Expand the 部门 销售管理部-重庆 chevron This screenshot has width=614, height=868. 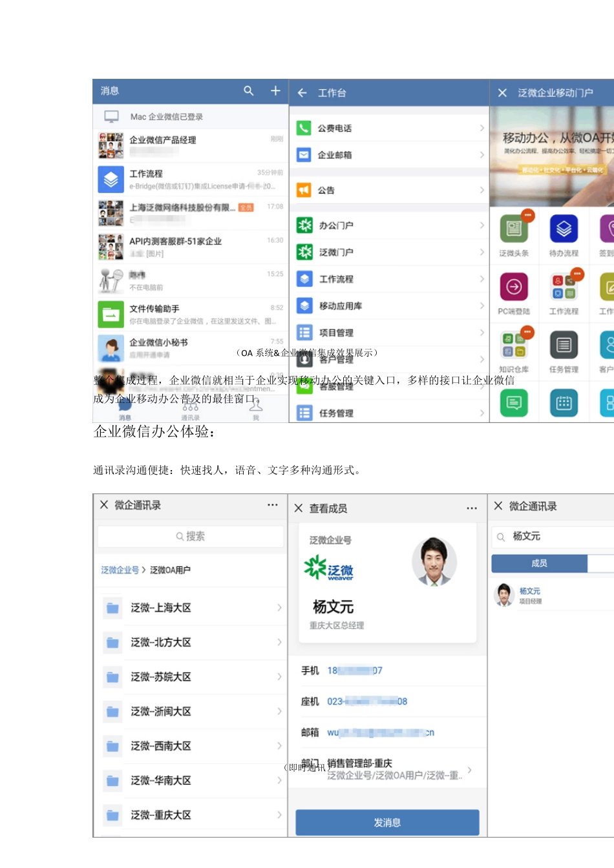pyautogui.click(x=470, y=770)
